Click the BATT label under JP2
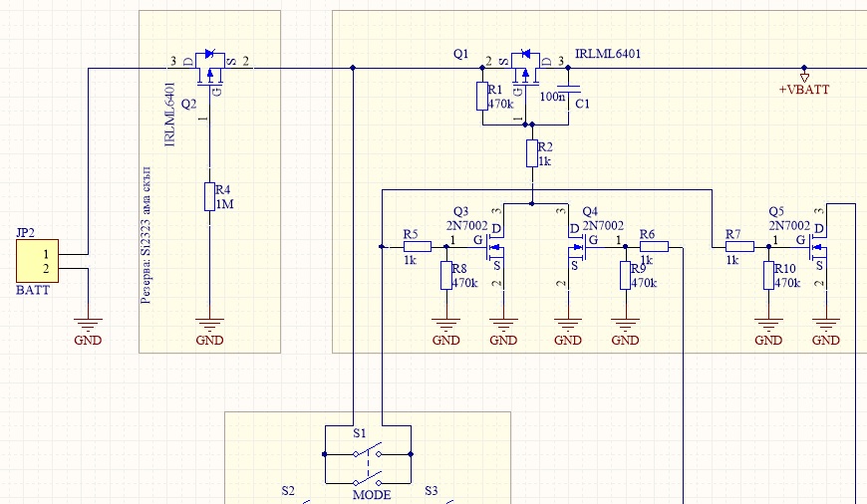This screenshot has width=867, height=504. [x=33, y=290]
